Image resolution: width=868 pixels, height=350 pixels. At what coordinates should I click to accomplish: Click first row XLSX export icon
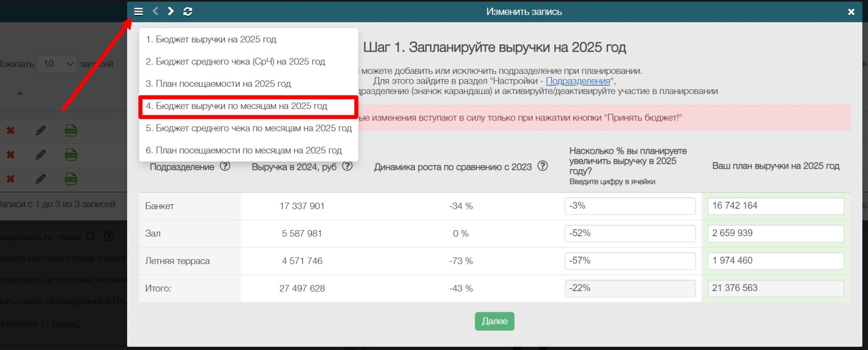pos(71,130)
